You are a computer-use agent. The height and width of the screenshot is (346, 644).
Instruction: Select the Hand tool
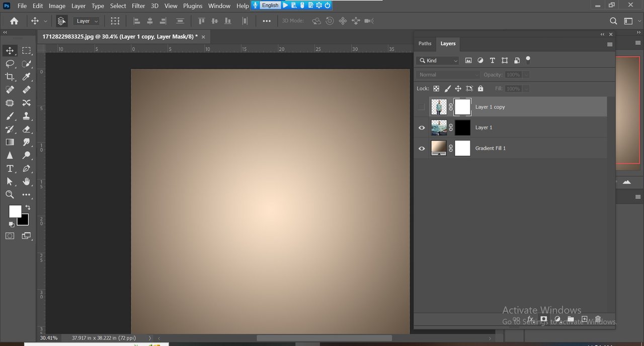(26, 181)
